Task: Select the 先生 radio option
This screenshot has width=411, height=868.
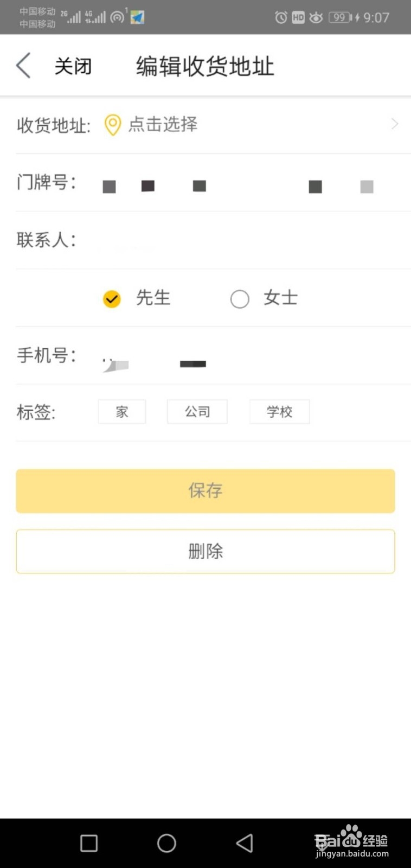Action: click(x=112, y=299)
